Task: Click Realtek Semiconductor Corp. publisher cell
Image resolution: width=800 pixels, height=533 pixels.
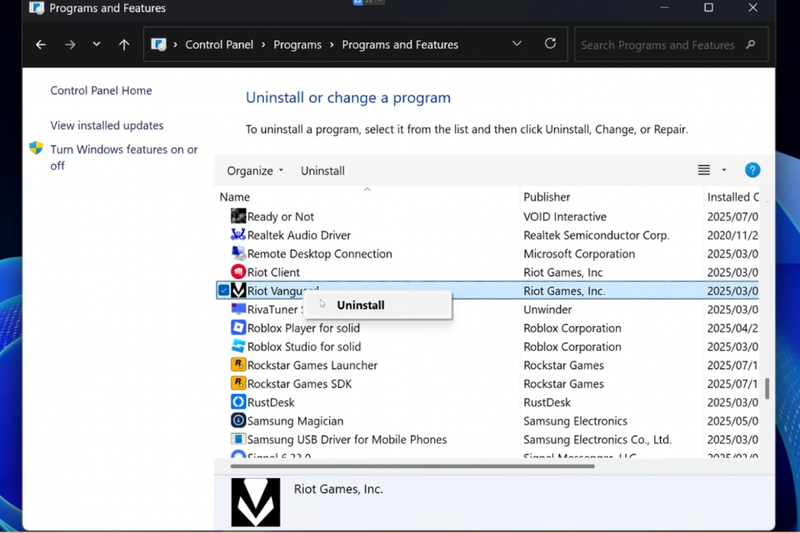Action: click(596, 235)
